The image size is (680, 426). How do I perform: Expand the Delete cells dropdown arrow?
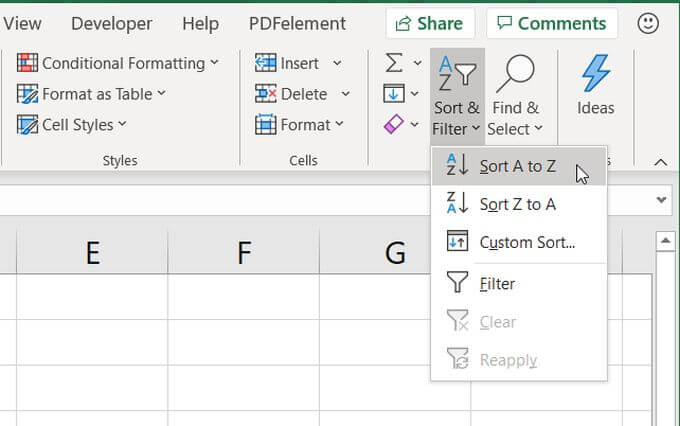tap(345, 94)
